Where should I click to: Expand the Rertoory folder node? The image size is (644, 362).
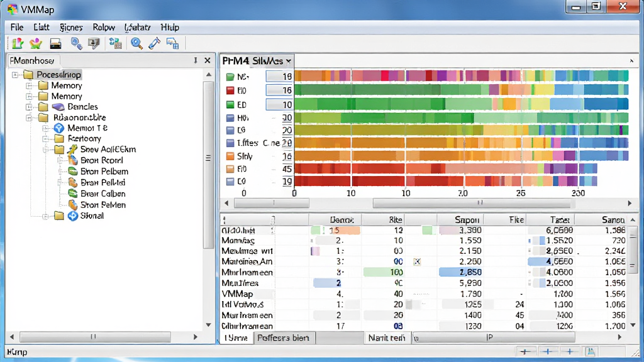(x=45, y=139)
